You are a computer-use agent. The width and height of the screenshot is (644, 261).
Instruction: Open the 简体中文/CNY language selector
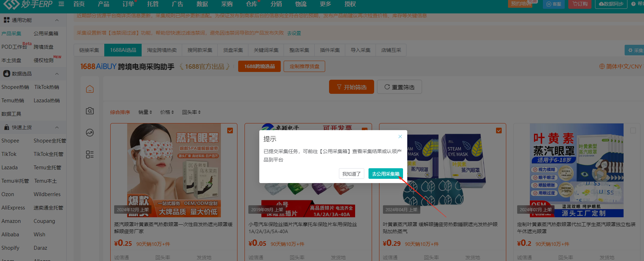pyautogui.click(x=621, y=66)
